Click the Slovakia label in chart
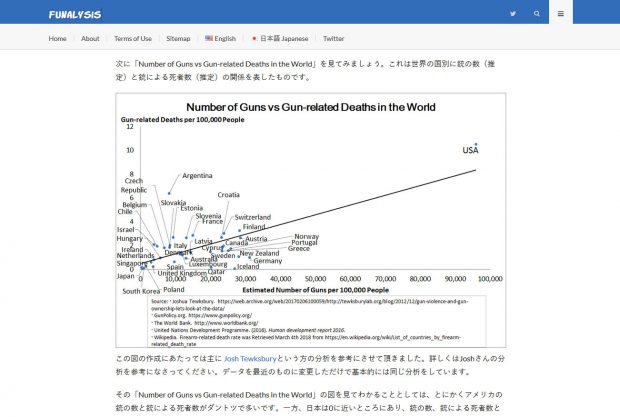Image resolution: width=620 pixels, height=417 pixels. click(x=173, y=203)
